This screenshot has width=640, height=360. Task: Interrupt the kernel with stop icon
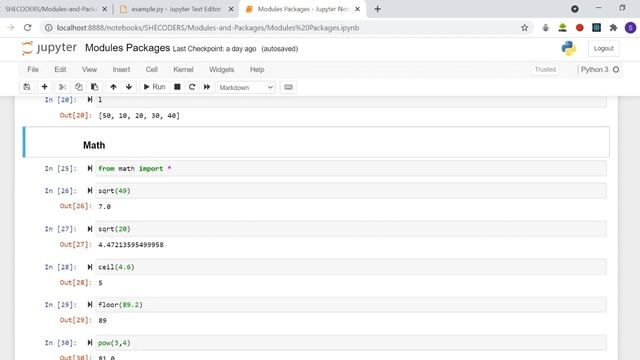pos(177,87)
